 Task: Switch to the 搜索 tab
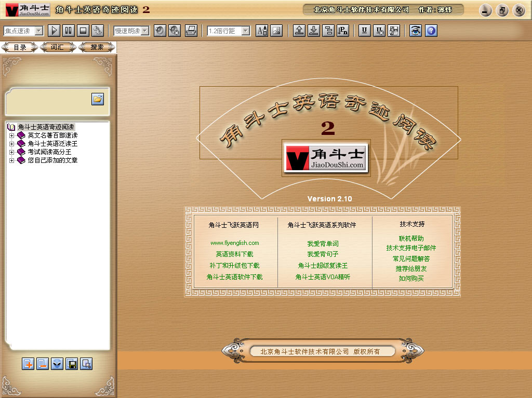coord(97,47)
